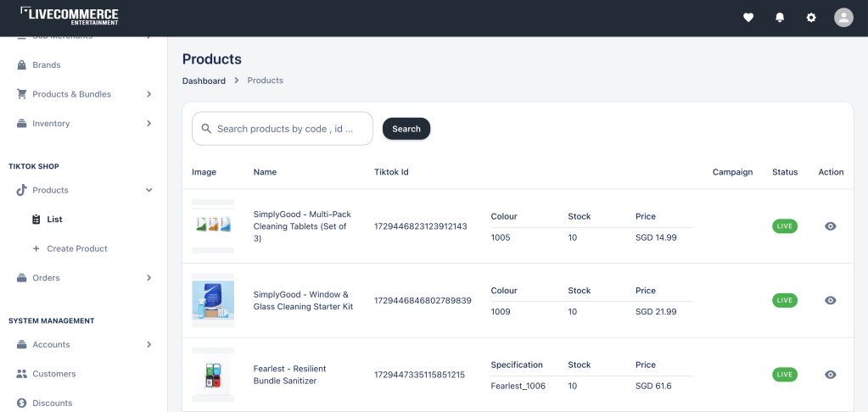Click the LiveCommerce Entertainment logo

tap(70, 17)
